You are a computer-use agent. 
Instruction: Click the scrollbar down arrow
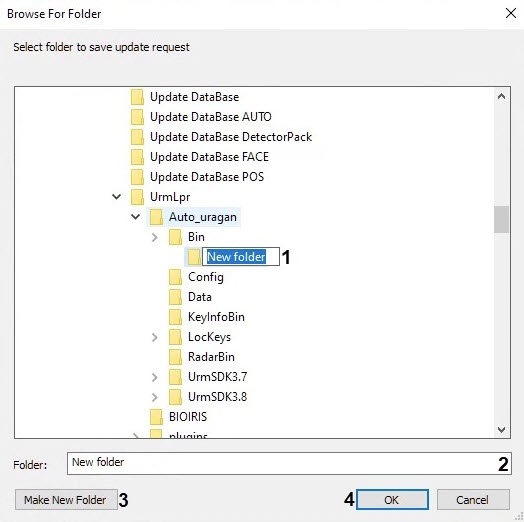coord(501,430)
